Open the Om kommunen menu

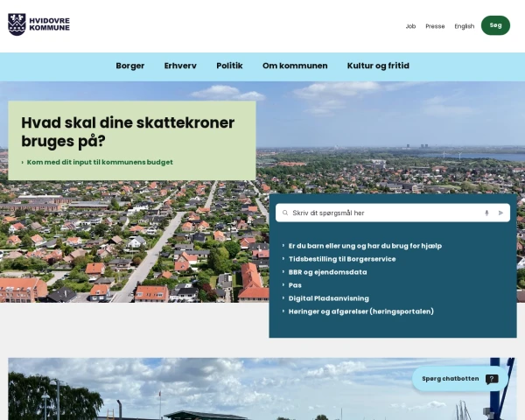coord(295,66)
